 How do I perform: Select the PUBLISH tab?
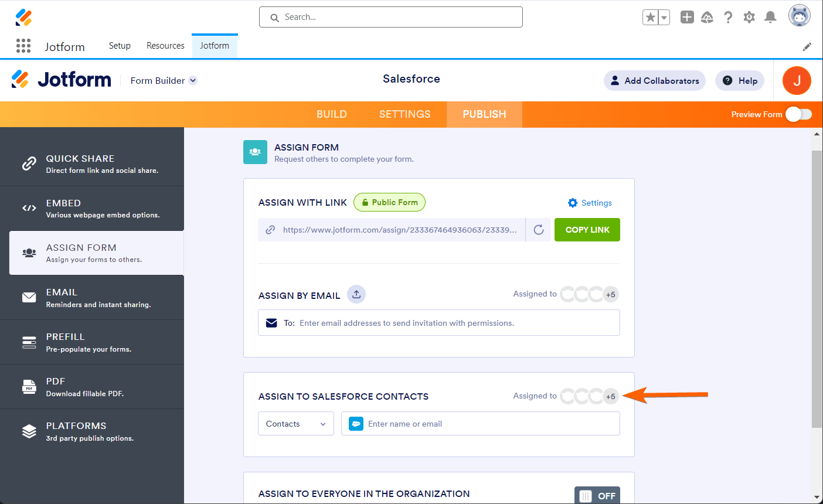484,114
